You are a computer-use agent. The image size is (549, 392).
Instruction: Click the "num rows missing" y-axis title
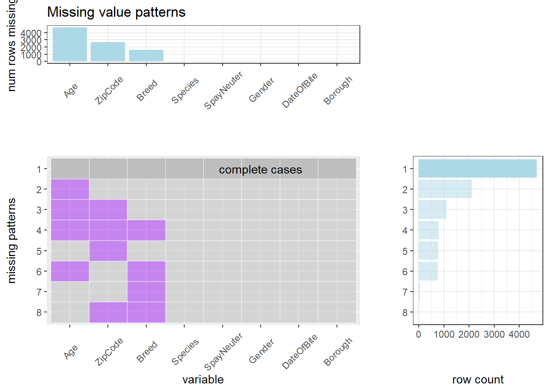(x=11, y=45)
